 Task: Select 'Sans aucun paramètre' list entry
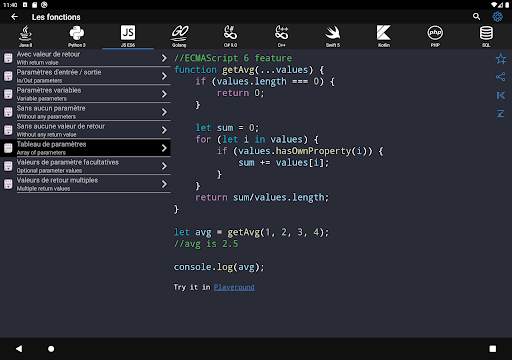[85, 112]
